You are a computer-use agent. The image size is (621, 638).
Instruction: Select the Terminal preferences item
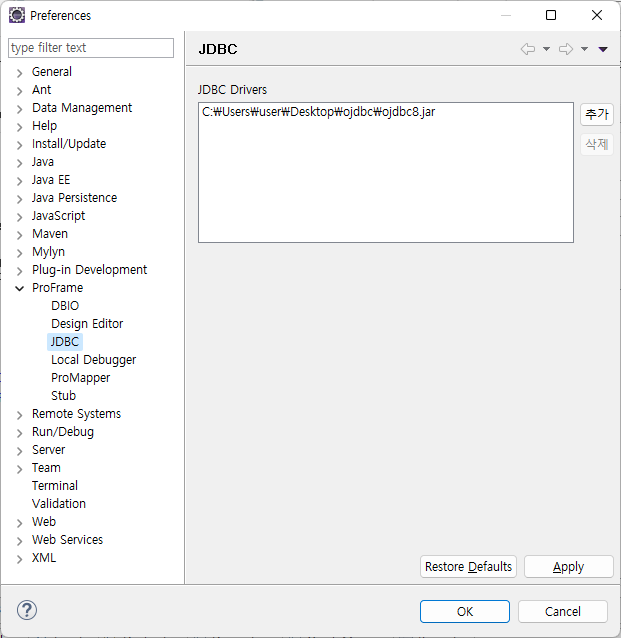[55, 485]
